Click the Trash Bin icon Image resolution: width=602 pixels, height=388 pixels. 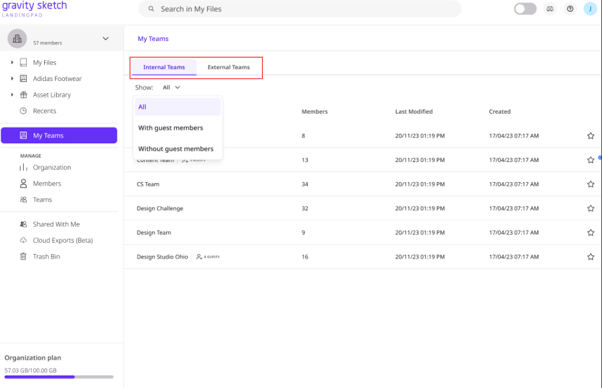tap(23, 256)
